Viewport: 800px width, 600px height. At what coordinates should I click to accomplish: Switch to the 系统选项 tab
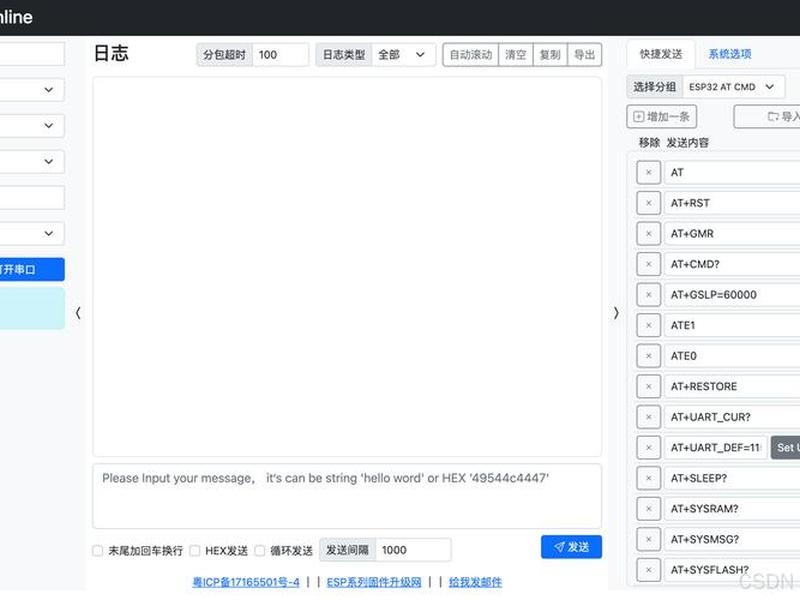pyautogui.click(x=730, y=54)
